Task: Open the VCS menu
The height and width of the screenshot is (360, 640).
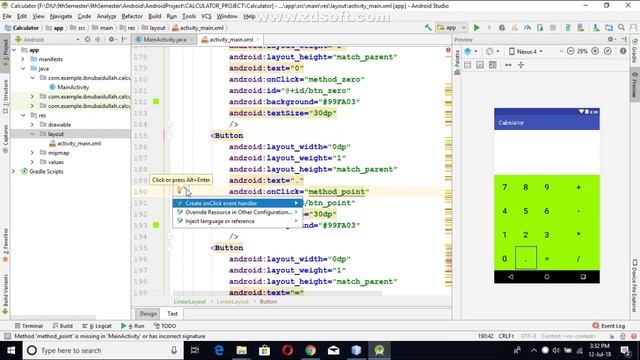Action: [206, 16]
